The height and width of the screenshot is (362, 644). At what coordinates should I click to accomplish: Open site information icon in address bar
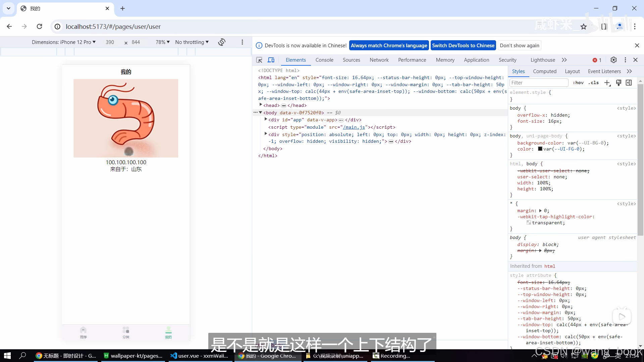[x=58, y=26]
